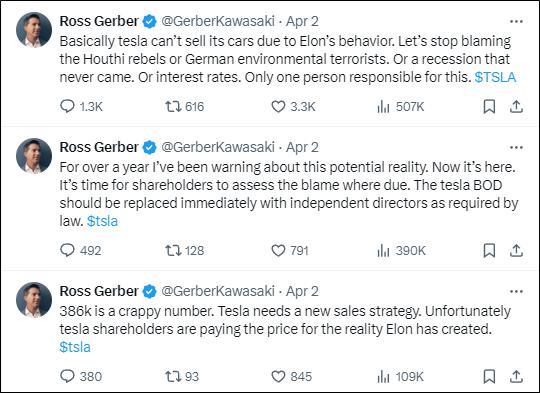Open more options on the second tweet

coord(516,147)
